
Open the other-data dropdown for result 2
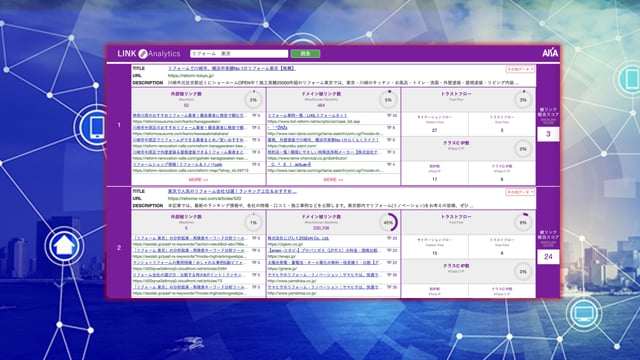520,192
